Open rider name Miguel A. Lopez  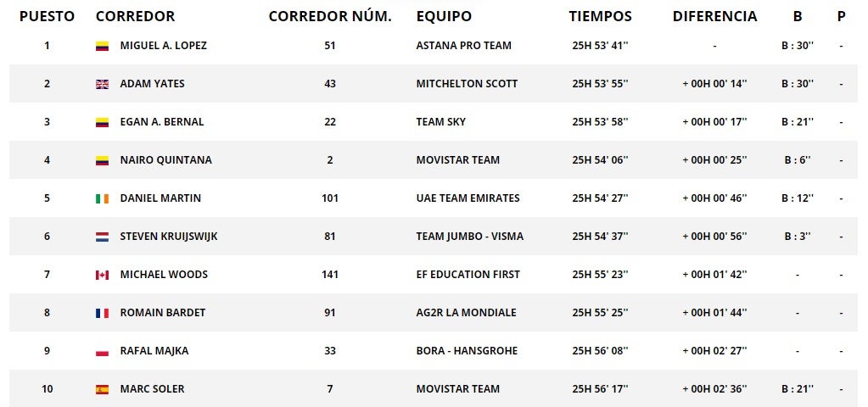(x=163, y=46)
